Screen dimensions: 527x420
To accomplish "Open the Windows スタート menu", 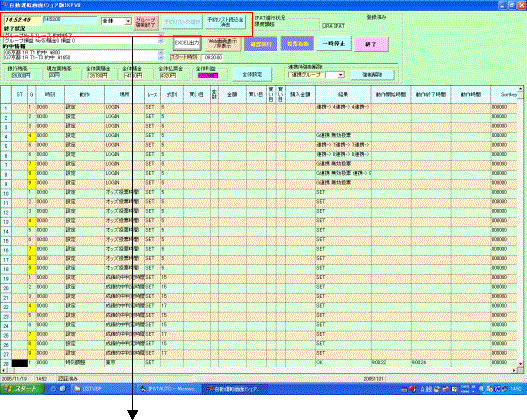I will tap(23, 389).
